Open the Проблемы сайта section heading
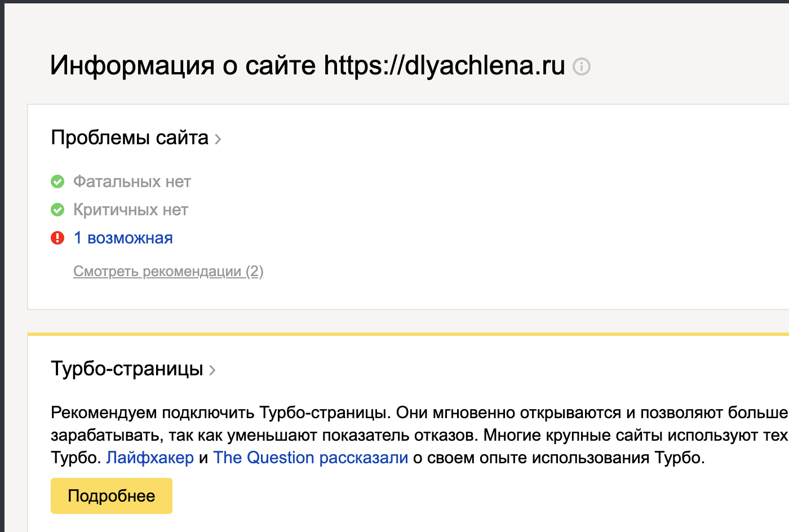The width and height of the screenshot is (789, 532). click(x=130, y=138)
